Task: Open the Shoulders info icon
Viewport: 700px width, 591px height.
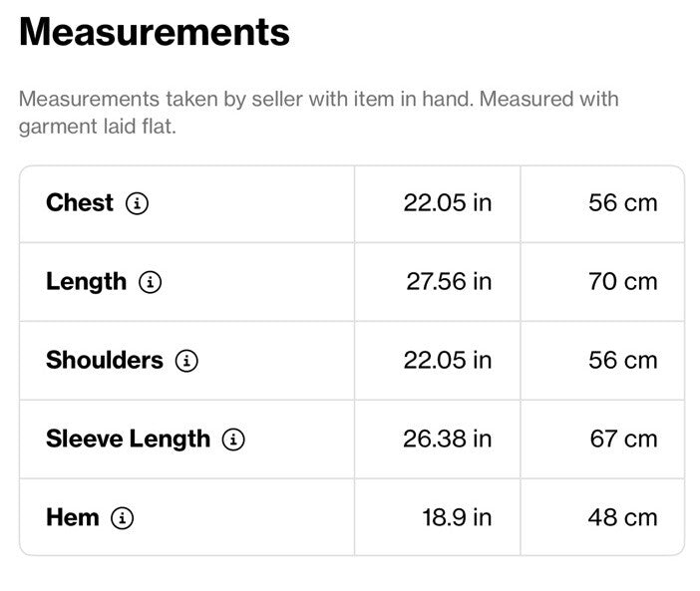Action: 186,361
